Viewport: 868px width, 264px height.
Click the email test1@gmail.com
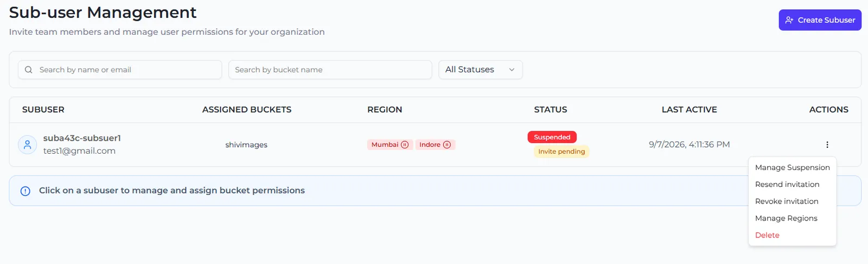coord(79,151)
